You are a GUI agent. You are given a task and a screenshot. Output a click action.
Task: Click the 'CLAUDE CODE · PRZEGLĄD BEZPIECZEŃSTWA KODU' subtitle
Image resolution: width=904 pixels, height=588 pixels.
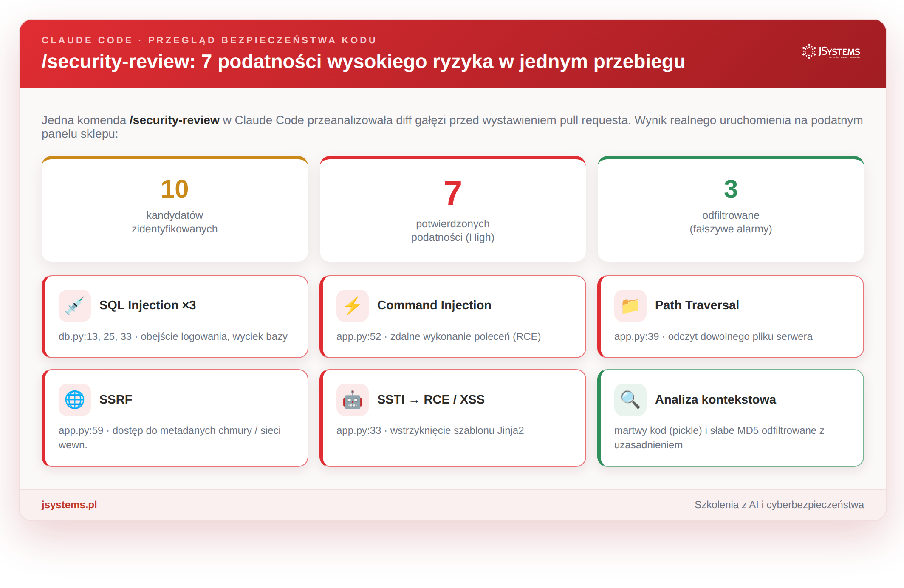click(x=209, y=40)
